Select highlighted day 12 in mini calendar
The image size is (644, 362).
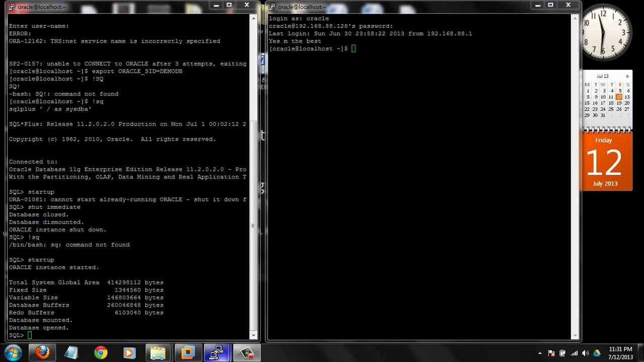619,97
